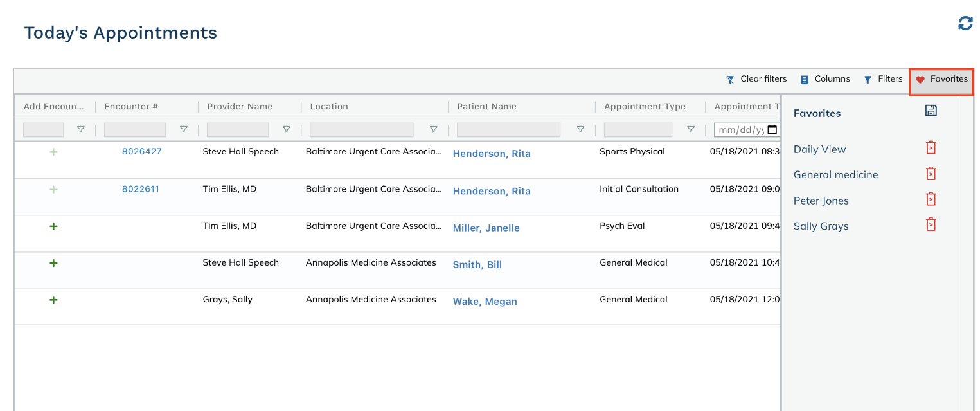The height and width of the screenshot is (411, 980).
Task: Load the Peter Jones favorite
Action: (x=821, y=201)
